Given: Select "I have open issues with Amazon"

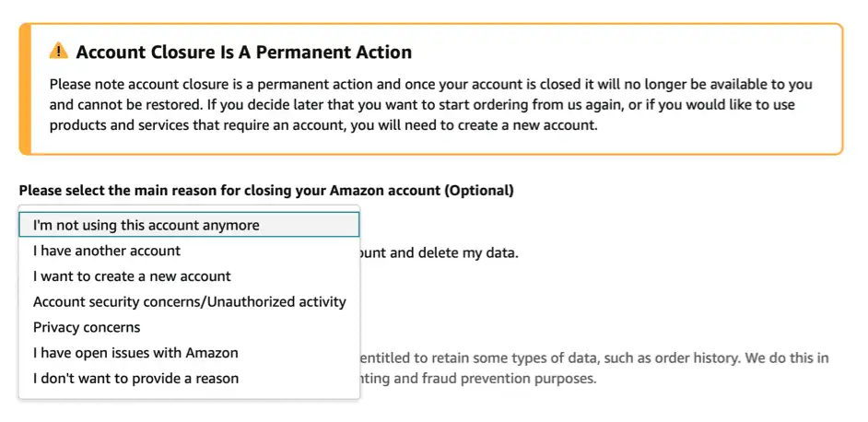Looking at the screenshot, I should pyautogui.click(x=135, y=353).
